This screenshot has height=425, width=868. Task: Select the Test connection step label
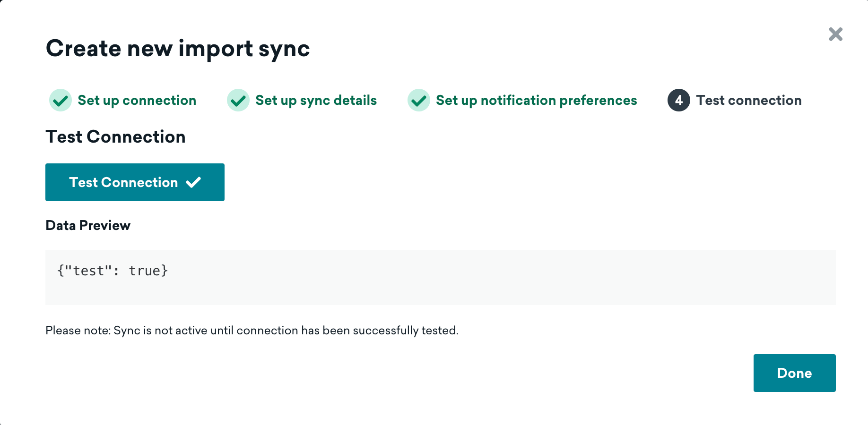[748, 100]
